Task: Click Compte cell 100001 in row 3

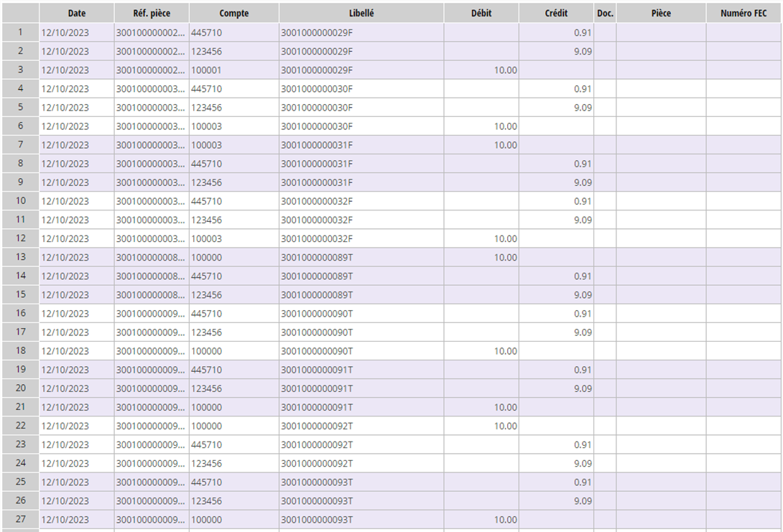Action: (x=233, y=70)
